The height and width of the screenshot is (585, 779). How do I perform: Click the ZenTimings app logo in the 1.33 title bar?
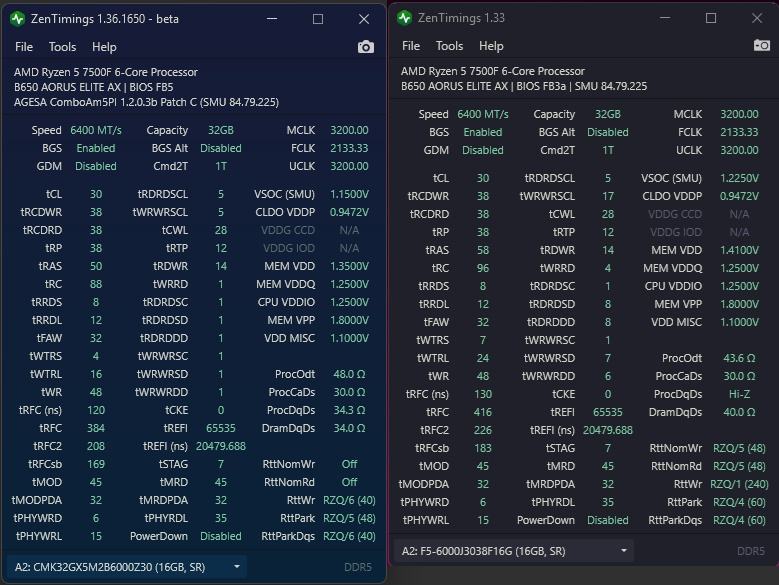pos(404,18)
